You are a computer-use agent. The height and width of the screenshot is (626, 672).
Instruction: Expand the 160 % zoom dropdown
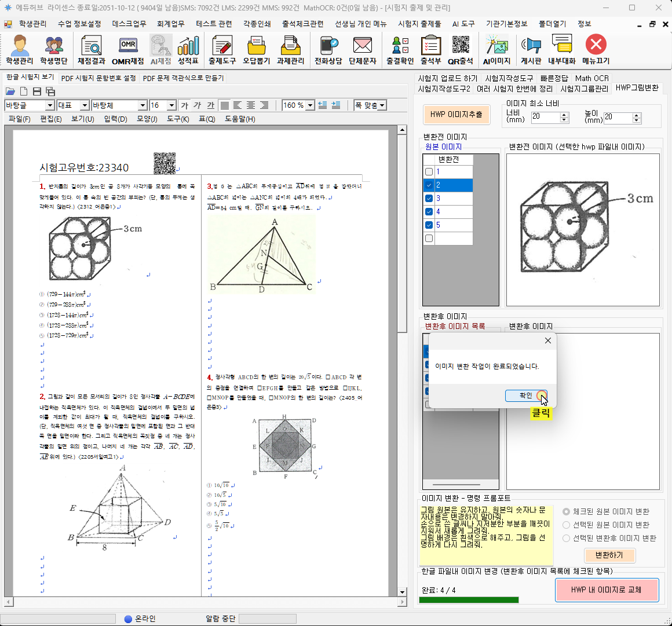310,105
